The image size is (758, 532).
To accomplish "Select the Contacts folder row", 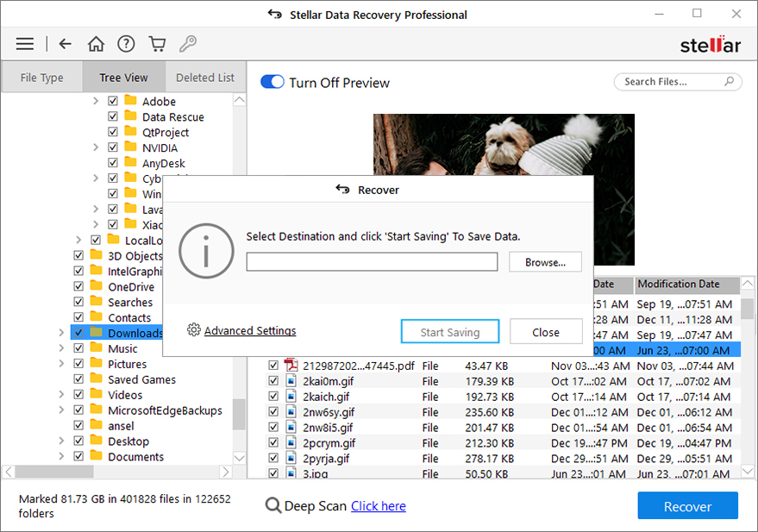I will point(129,317).
